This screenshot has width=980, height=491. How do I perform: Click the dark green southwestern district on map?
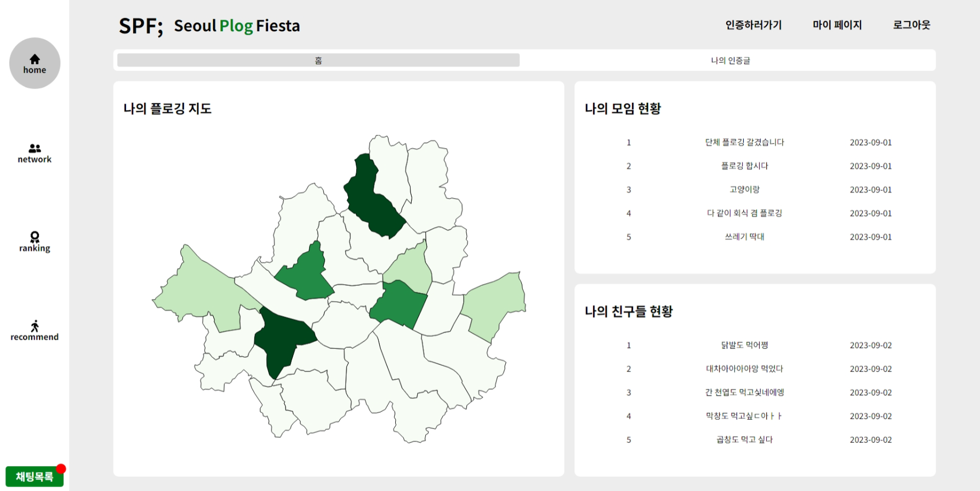[x=282, y=340]
